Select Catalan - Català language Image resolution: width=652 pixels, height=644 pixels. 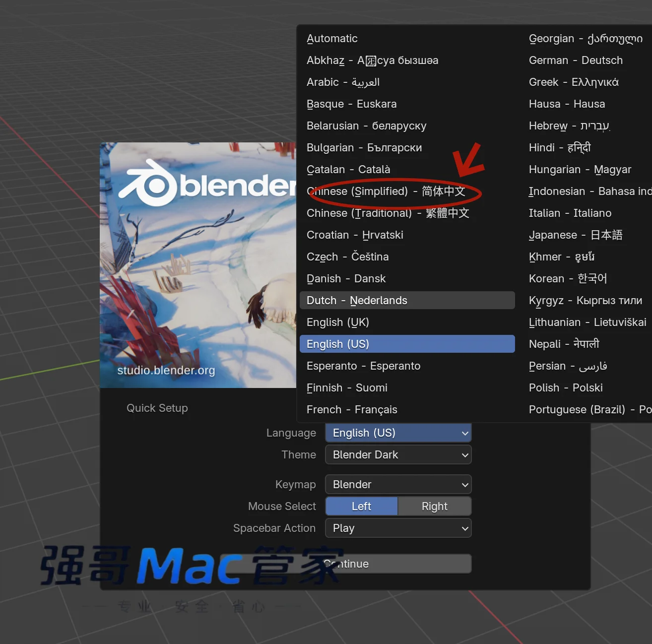coord(407,169)
